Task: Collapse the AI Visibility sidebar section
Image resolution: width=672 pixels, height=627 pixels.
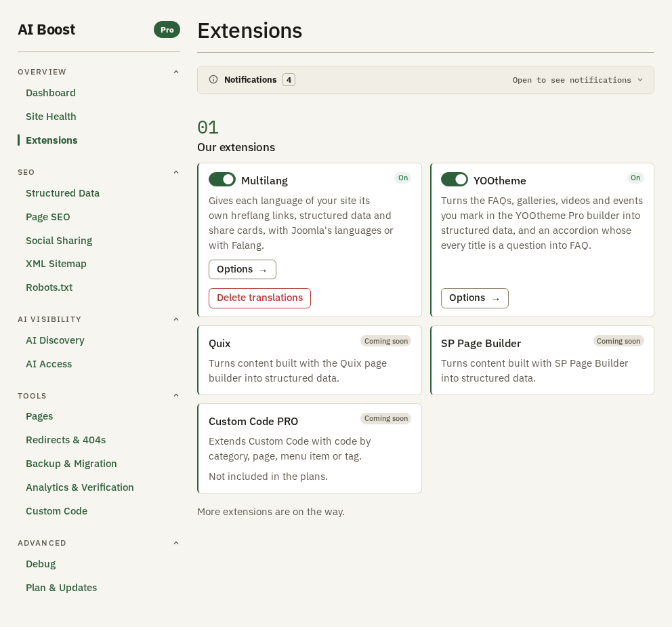Action: tap(175, 319)
